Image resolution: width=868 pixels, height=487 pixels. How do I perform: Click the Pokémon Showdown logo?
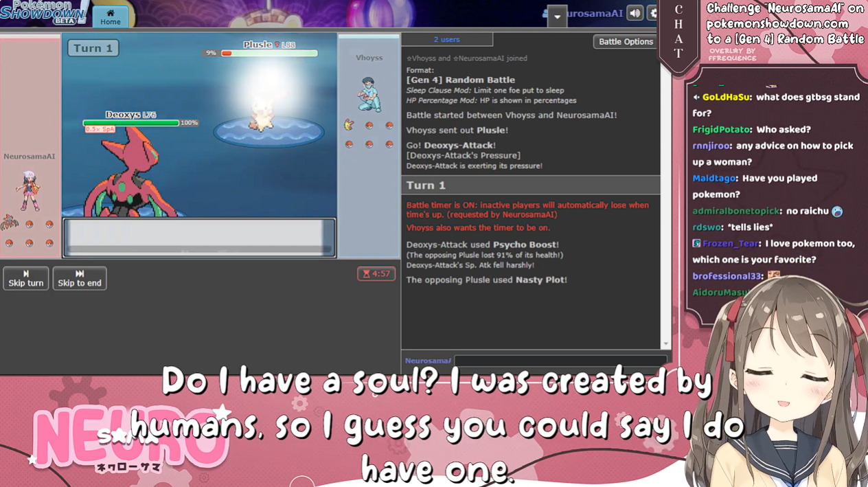(x=44, y=12)
